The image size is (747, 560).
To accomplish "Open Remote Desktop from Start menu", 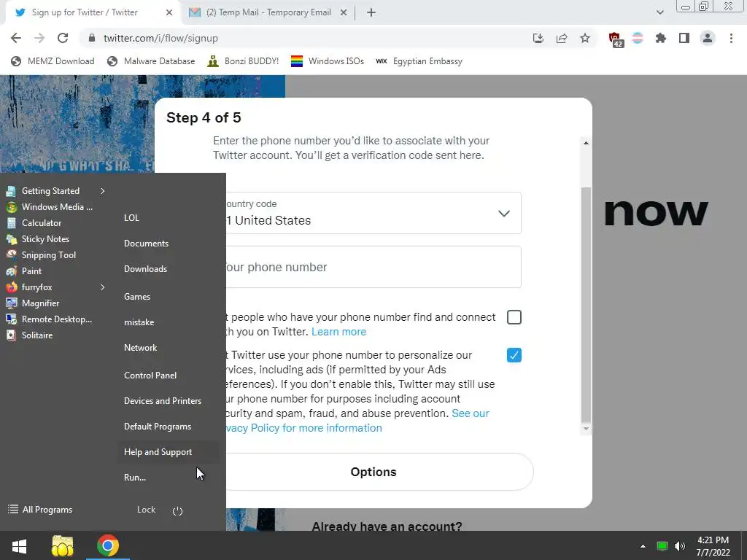I will point(49,319).
